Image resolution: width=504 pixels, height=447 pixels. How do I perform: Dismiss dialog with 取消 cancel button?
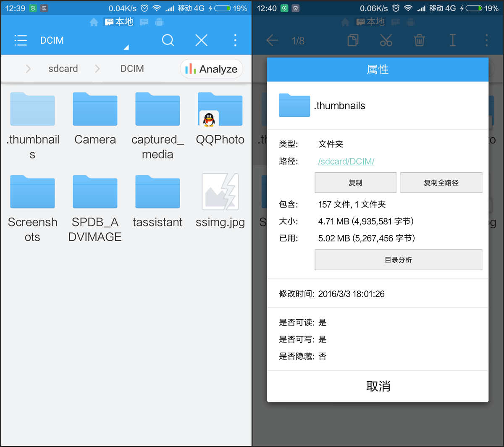(x=378, y=386)
